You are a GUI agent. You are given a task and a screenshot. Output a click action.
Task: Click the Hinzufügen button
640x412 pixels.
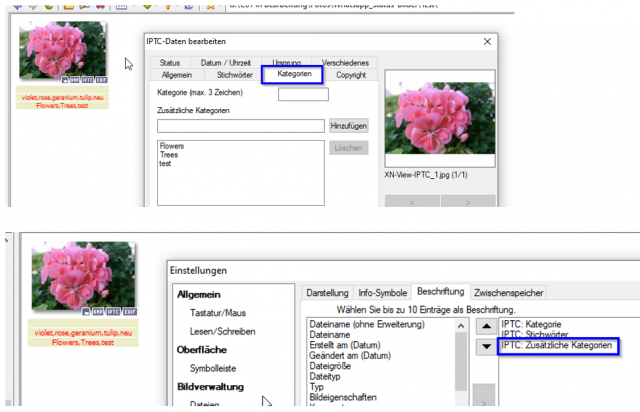pos(349,126)
